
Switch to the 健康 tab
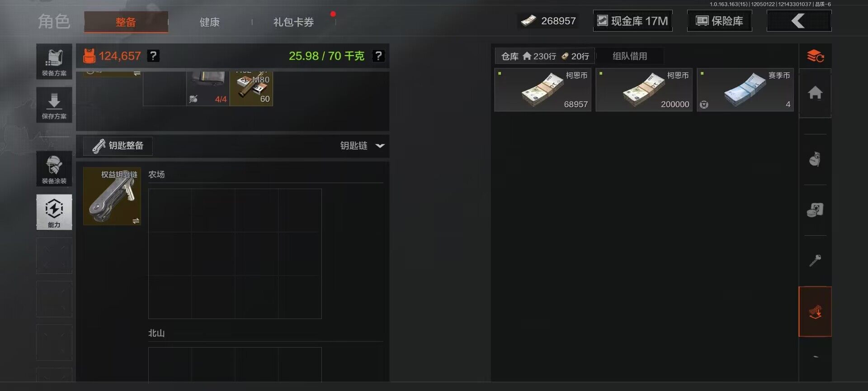[x=210, y=22]
